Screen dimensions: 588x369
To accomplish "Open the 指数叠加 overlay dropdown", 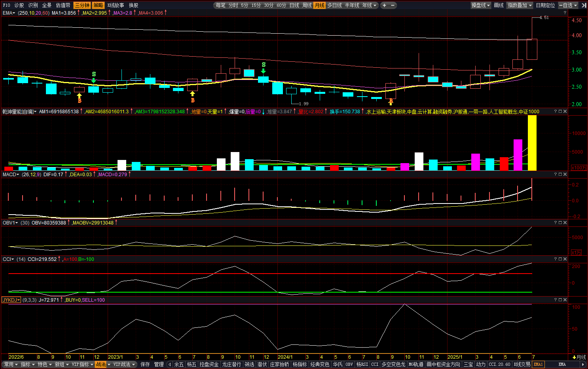I will (520, 5).
